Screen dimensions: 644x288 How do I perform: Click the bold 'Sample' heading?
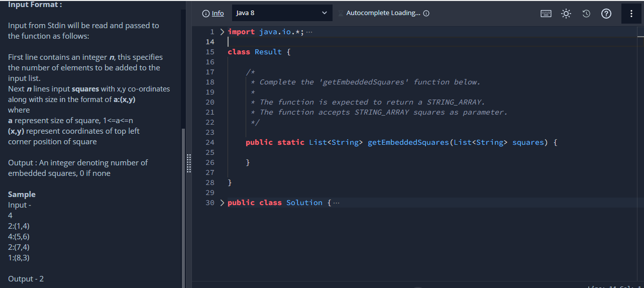(22, 194)
